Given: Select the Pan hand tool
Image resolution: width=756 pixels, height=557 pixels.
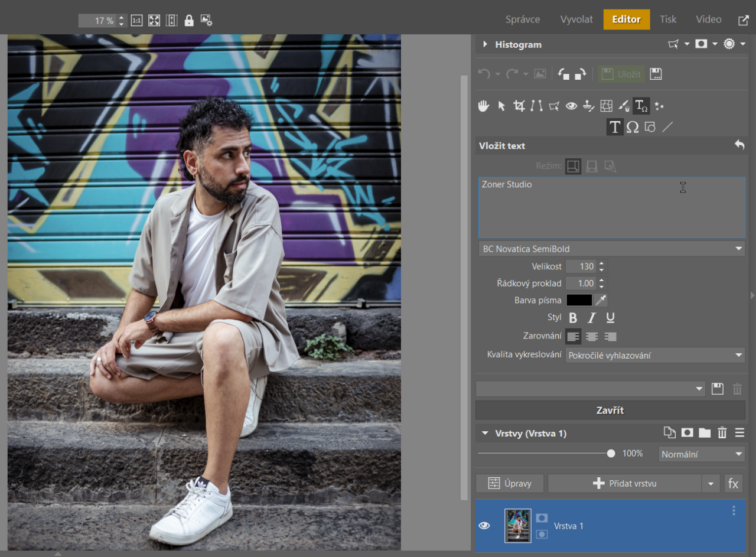Looking at the screenshot, I should click(x=484, y=106).
